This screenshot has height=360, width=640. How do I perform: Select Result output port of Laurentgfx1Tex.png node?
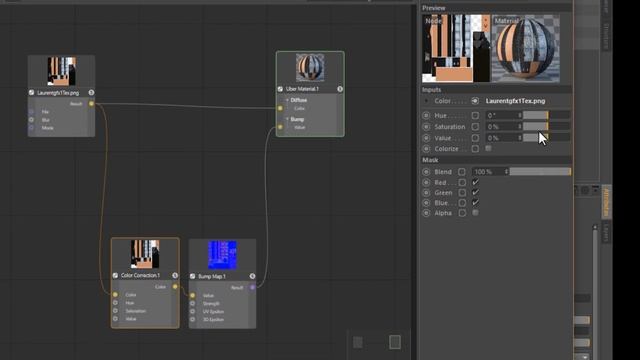(91, 104)
